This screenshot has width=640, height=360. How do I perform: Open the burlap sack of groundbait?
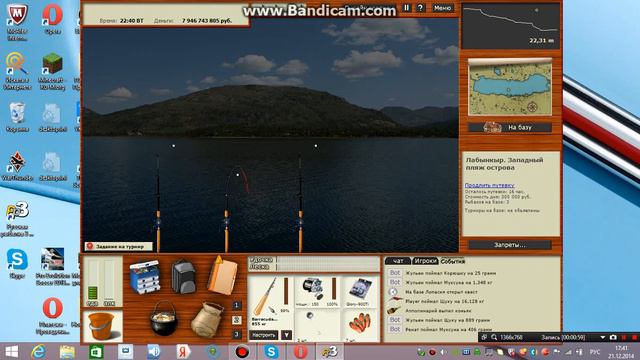207,320
